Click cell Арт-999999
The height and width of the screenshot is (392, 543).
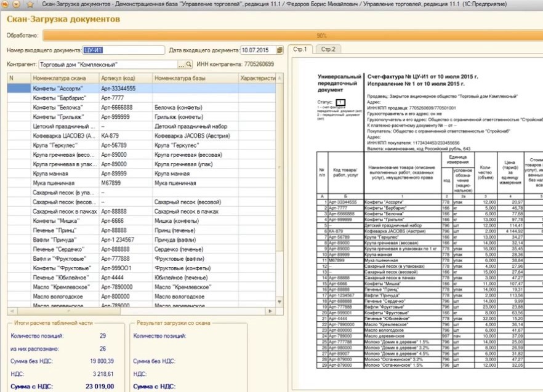coord(126,117)
